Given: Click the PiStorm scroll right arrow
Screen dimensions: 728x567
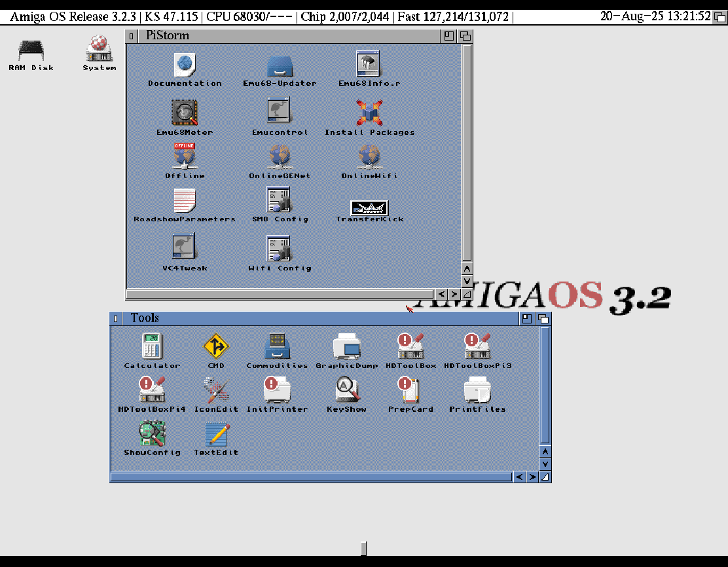Looking at the screenshot, I should (454, 294).
